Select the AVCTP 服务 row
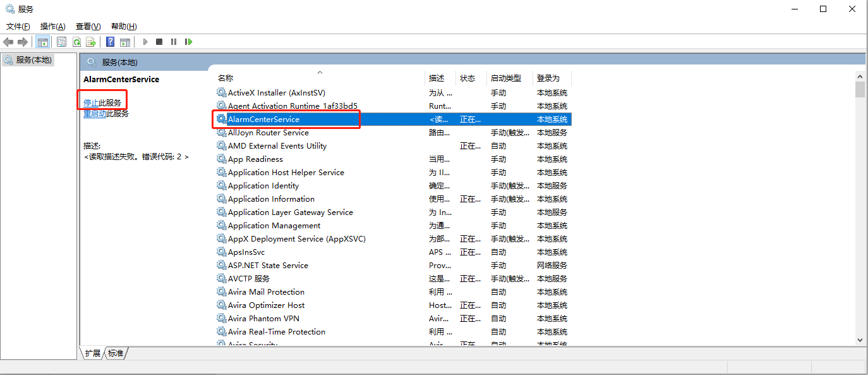This screenshot has height=375, width=868. 393,279
